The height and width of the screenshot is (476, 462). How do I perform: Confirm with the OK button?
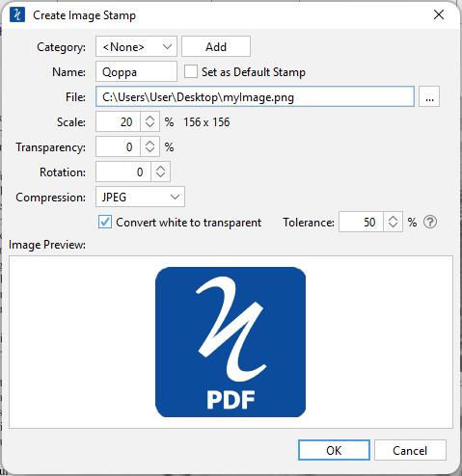pyautogui.click(x=334, y=450)
